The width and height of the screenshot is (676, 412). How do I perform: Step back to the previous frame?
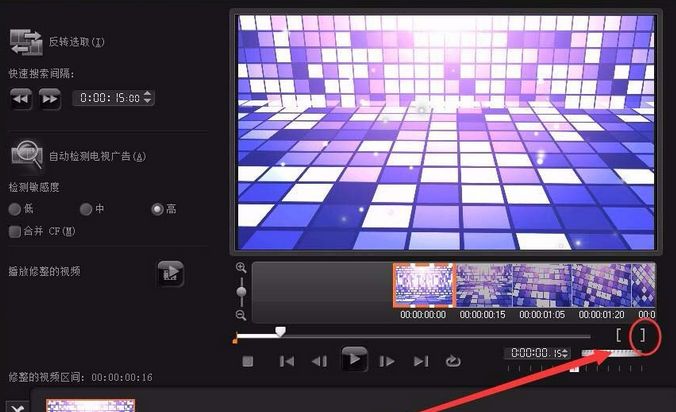(319, 361)
